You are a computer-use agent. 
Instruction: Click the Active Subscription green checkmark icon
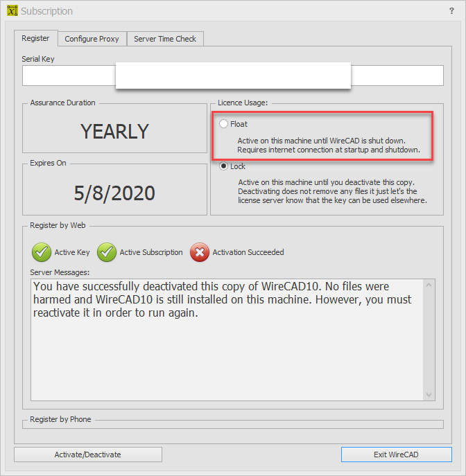point(107,252)
